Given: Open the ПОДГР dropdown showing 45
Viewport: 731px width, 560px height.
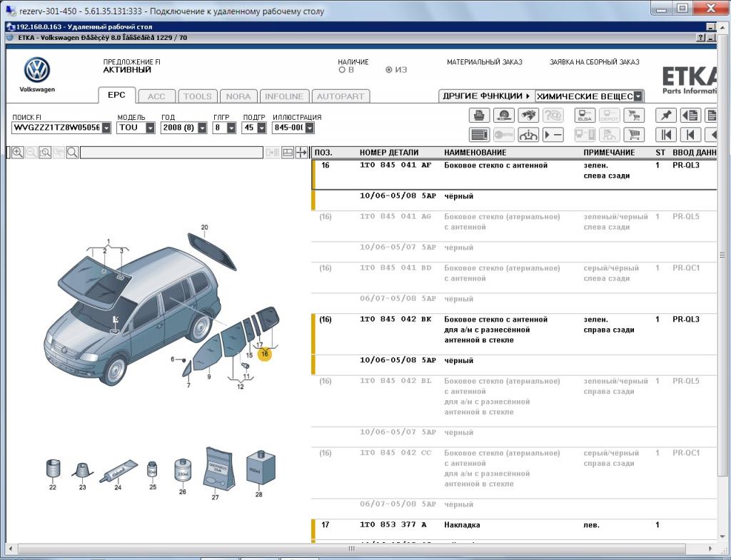Looking at the screenshot, I should click(x=261, y=128).
